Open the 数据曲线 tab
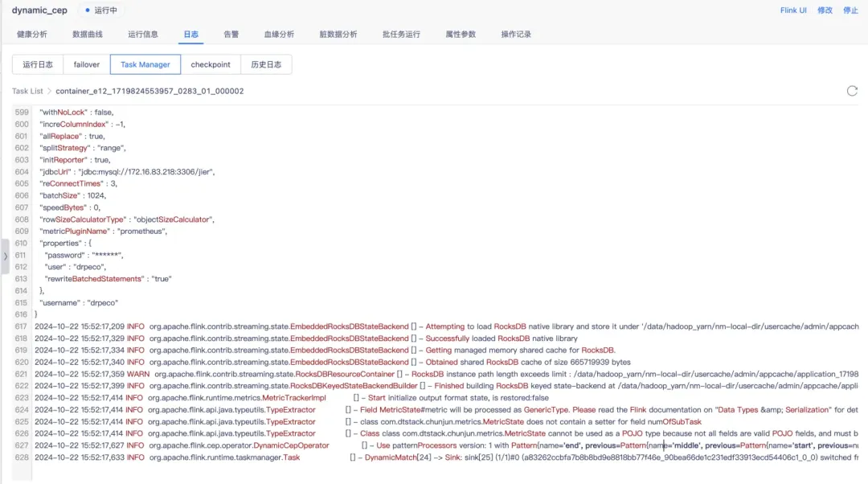The height and width of the screenshot is (484, 868). tap(87, 35)
